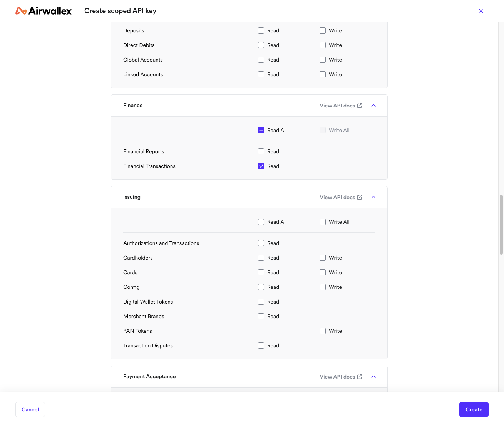Click the Issuing section heading
The image size is (504, 426).
tap(132, 197)
